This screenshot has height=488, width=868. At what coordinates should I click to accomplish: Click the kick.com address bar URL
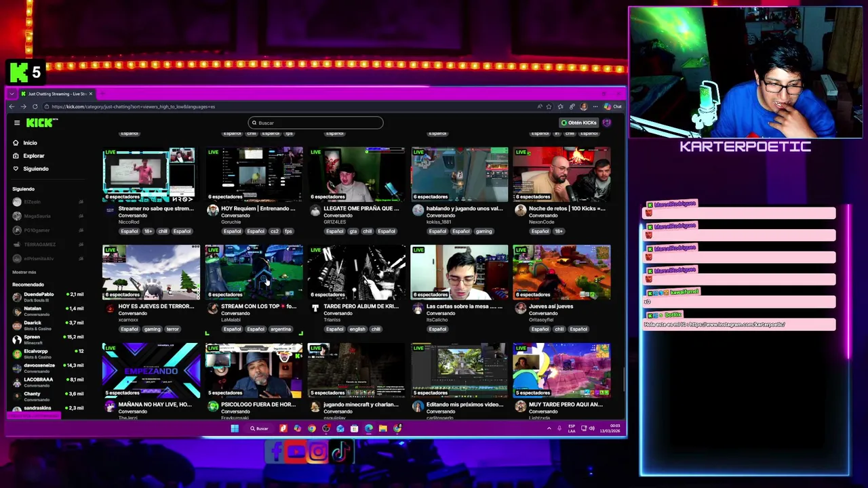point(133,106)
